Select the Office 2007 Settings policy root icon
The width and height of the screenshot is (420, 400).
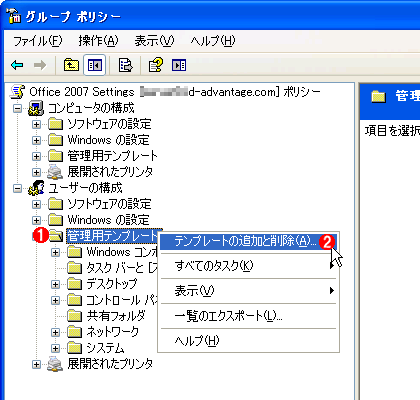click(x=18, y=92)
